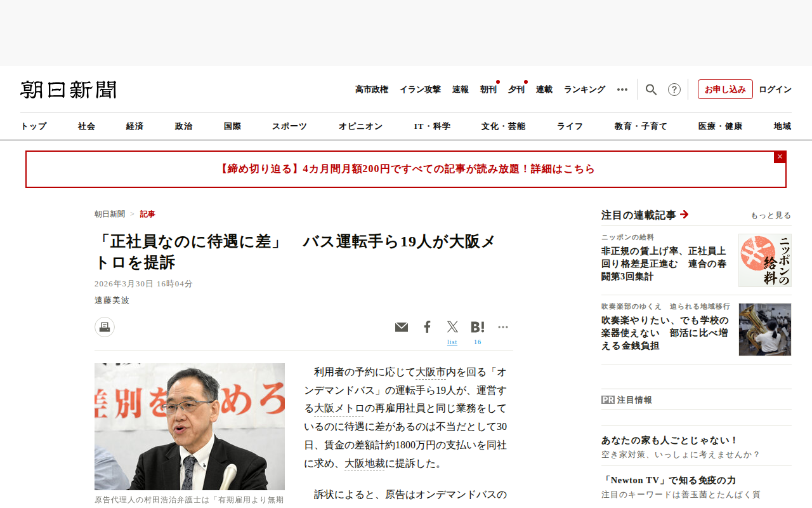Select the 政治 navigation tab
812x508 pixels.
(184, 126)
